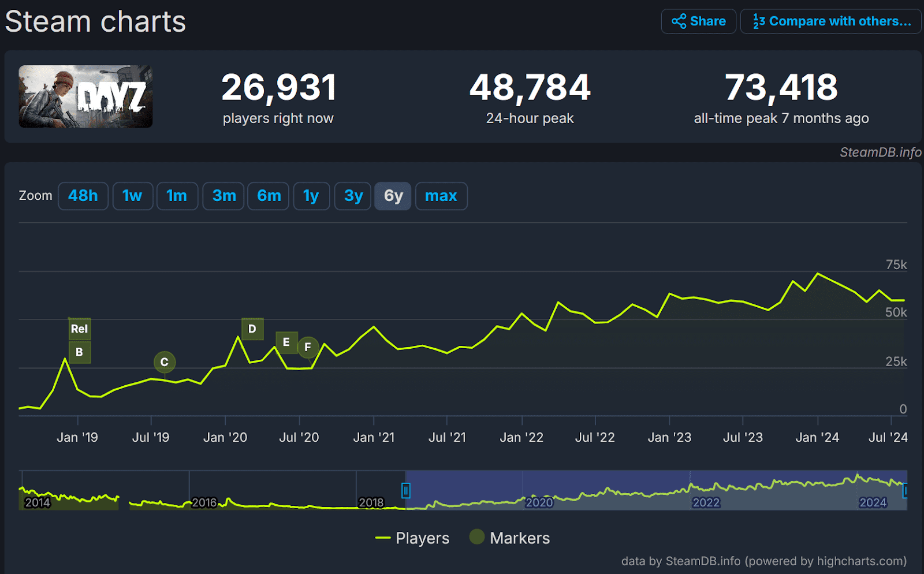Viewport: 924px width, 574px height.
Task: Click the Share icon button
Action: pyautogui.click(x=698, y=21)
